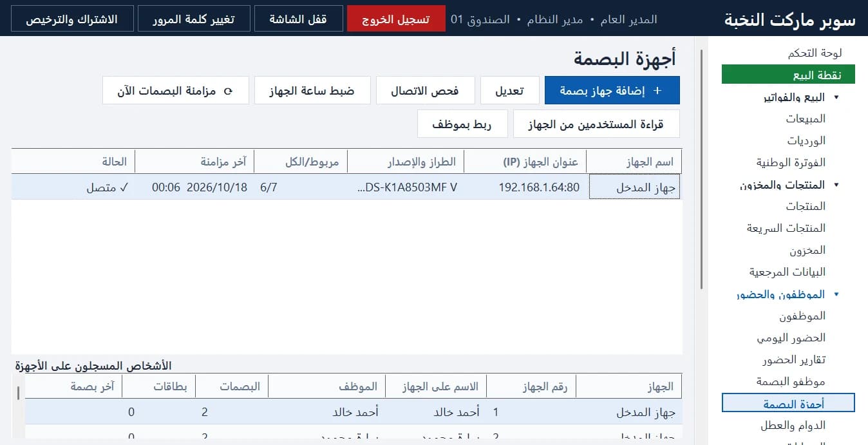
Task: Click the تعديل button
Action: tap(509, 91)
